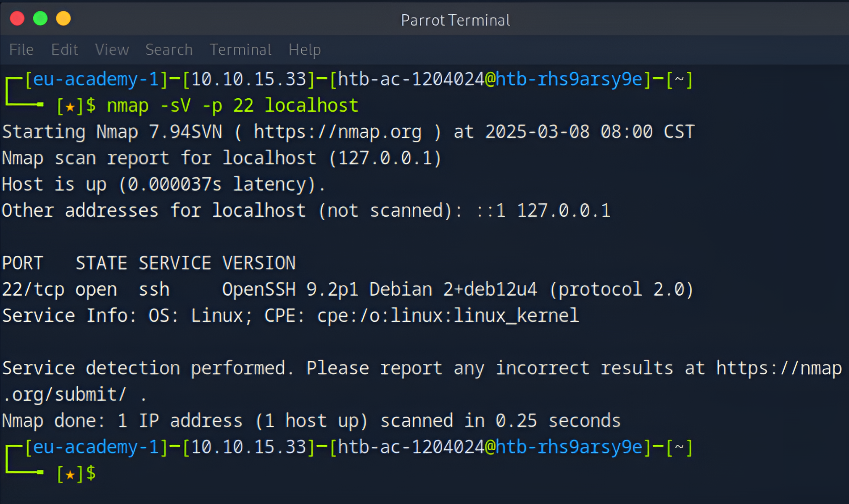This screenshot has height=504, width=849.
Task: Click the 'OpenSSH 9.2p1 Debian' version text
Action: (327, 289)
